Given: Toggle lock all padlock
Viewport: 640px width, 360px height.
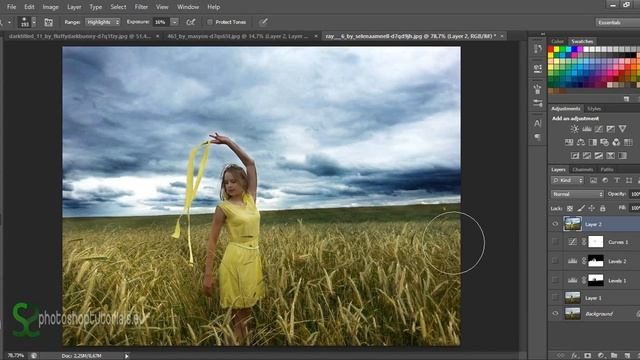Looking at the screenshot, I should pos(602,209).
